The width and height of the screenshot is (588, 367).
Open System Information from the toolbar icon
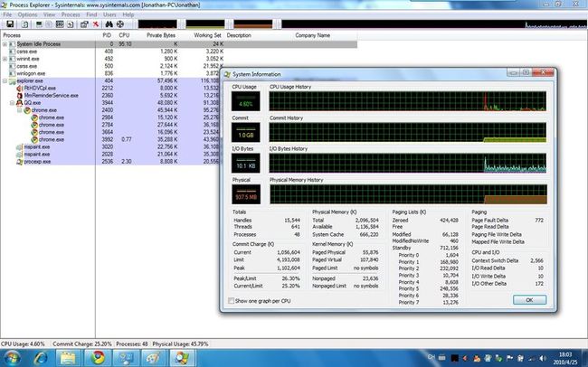coord(39,24)
